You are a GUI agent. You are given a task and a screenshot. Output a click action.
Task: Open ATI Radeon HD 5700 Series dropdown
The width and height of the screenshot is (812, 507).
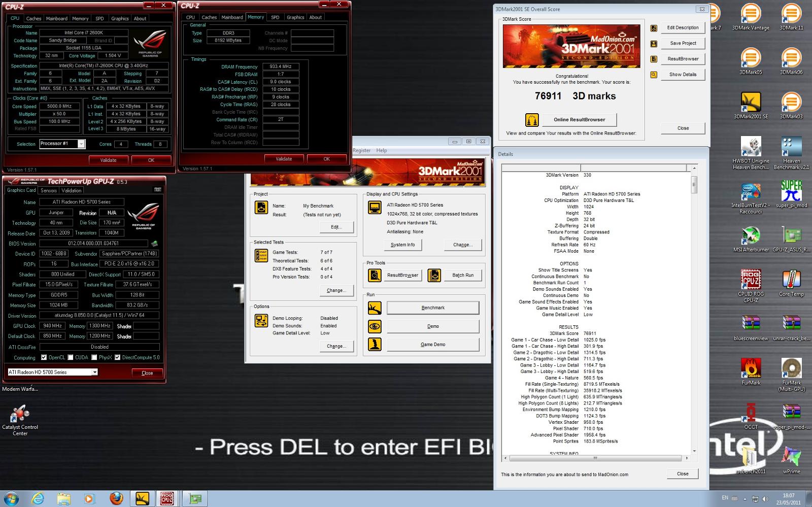(x=94, y=372)
